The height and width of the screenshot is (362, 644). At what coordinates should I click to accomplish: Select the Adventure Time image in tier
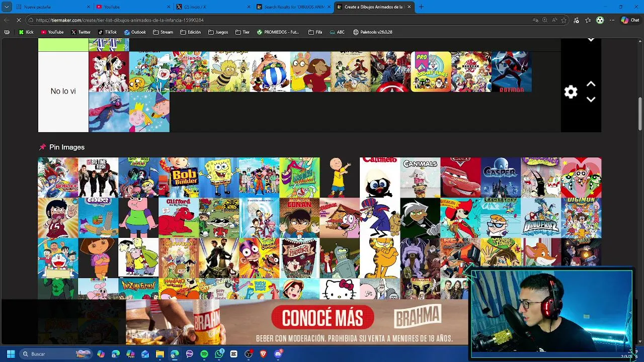pyautogui.click(x=149, y=72)
